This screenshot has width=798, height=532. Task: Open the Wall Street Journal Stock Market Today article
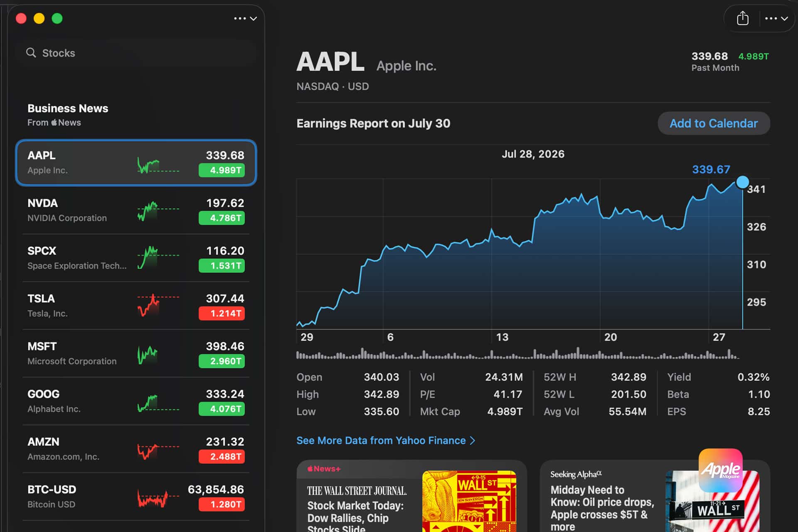click(x=411, y=497)
